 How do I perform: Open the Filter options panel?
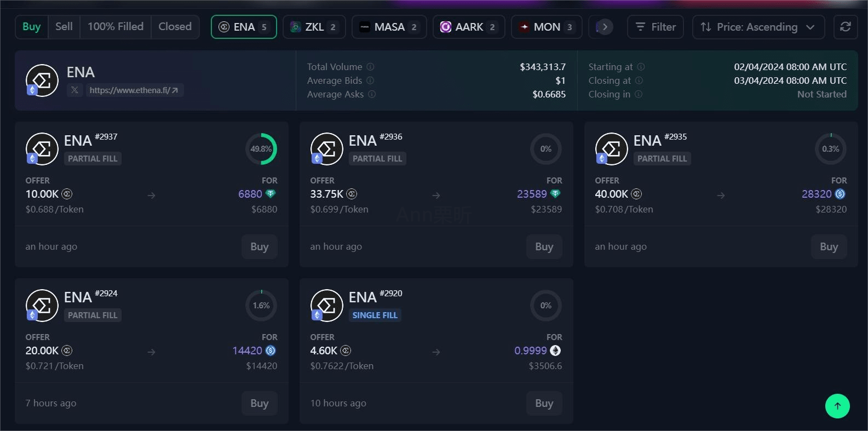655,27
